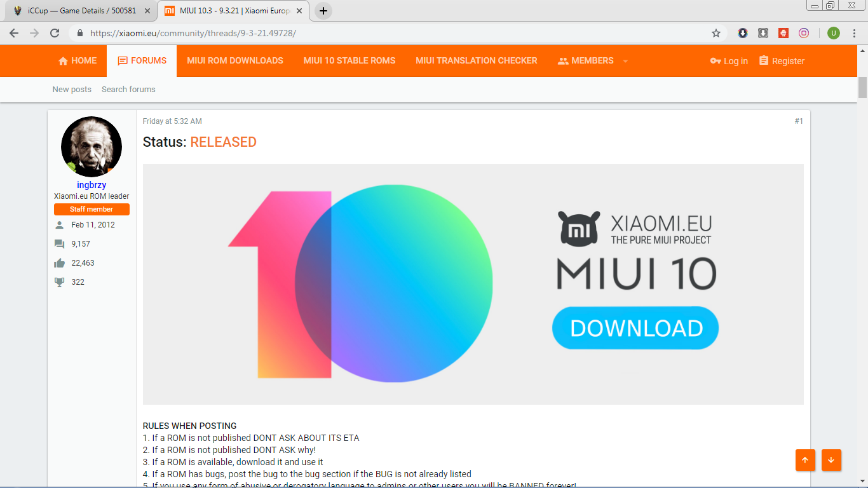Click the likes thumbs-up icon

coord(60,263)
